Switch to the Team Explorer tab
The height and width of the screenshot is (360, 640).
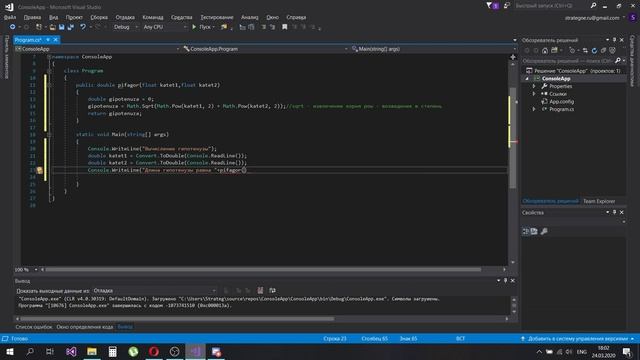click(x=599, y=201)
